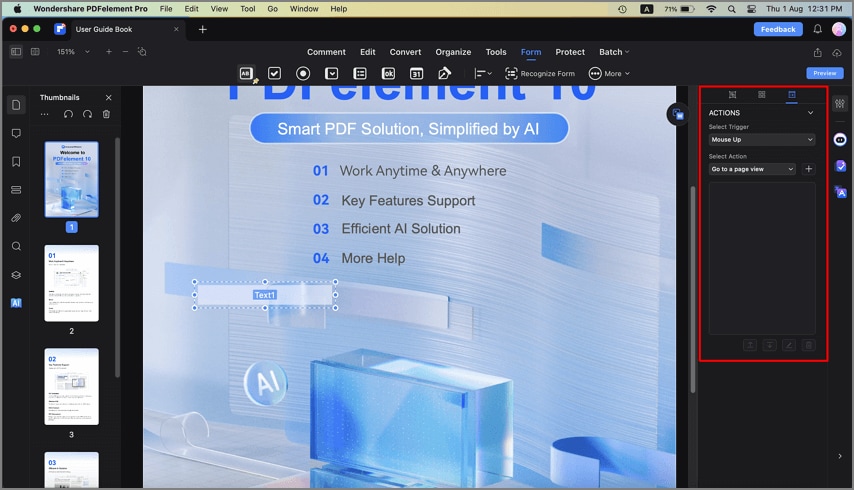This screenshot has height=490, width=854.
Task: Open the Attachments paperclip sidebar icon
Action: (16, 218)
